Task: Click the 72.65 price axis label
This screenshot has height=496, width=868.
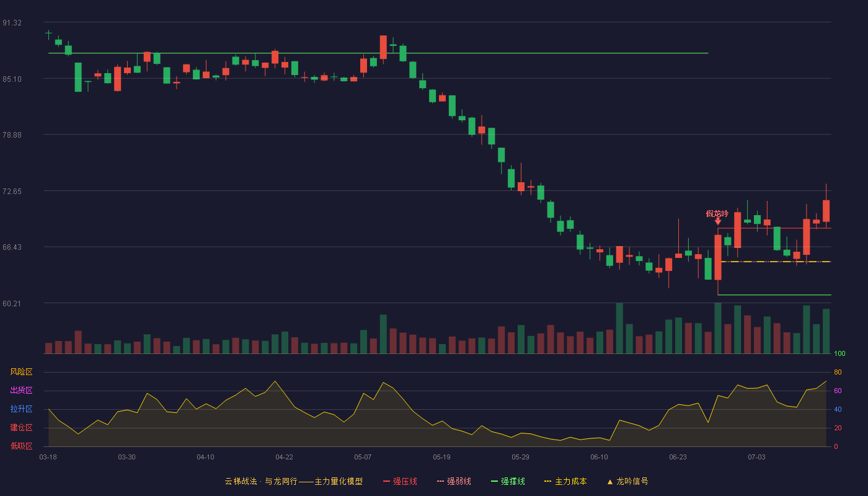Action: (x=12, y=192)
